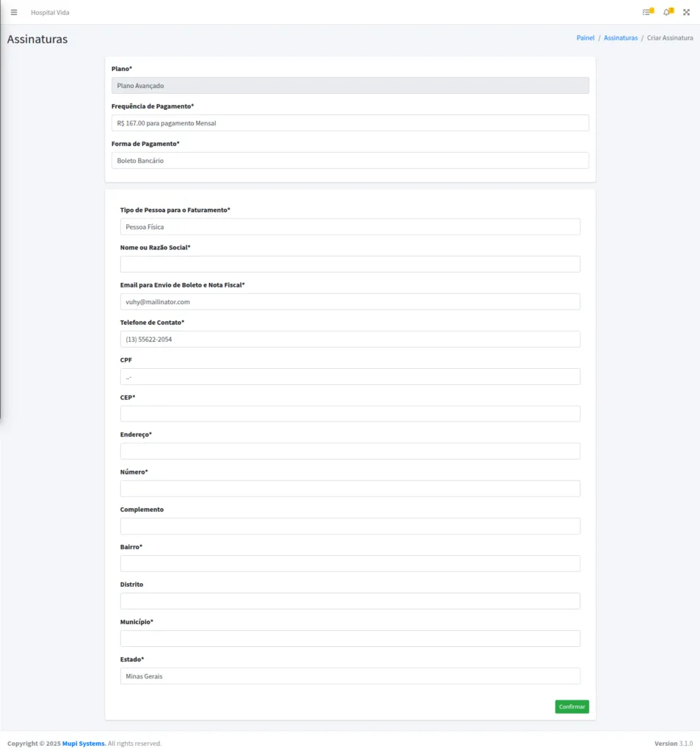Navigate to Assinaturas breadcrumb link
Image resolution: width=700 pixels, height=751 pixels.
tap(621, 37)
